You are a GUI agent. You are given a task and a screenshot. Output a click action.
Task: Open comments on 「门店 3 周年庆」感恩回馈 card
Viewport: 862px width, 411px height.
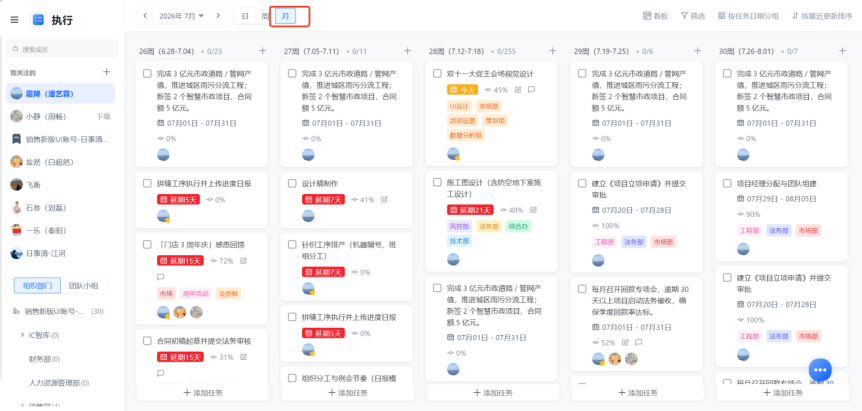pyautogui.click(x=161, y=277)
